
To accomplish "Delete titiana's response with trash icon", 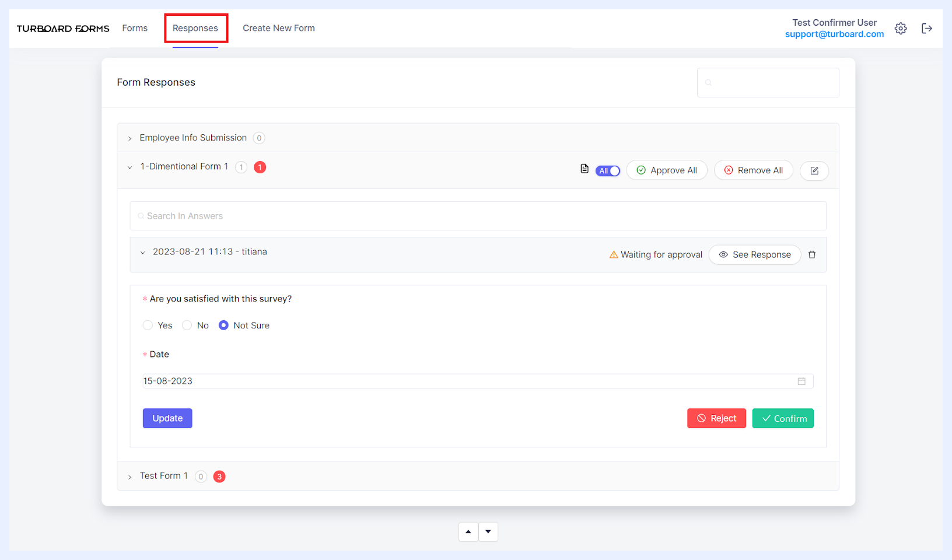I will tap(812, 255).
